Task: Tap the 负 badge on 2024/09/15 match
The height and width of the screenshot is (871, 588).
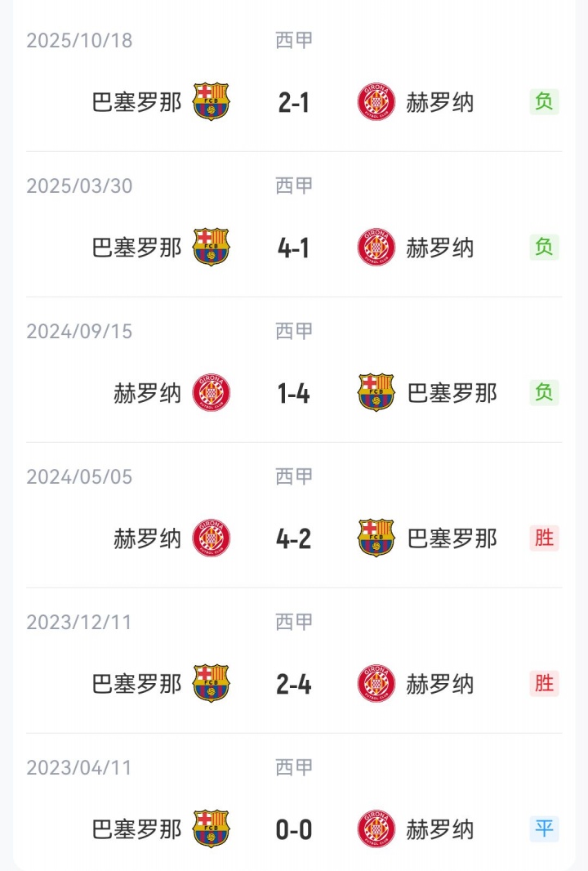Action: click(x=544, y=392)
